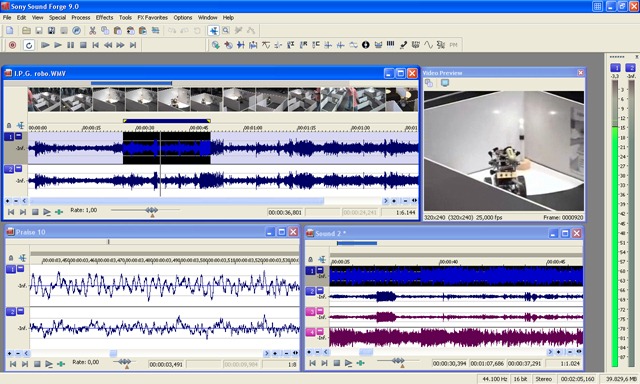The image size is (640, 384).
Task: Adjust the Rate slider in I.P.G. robo.WMV window
Action: pyautogui.click(x=151, y=210)
